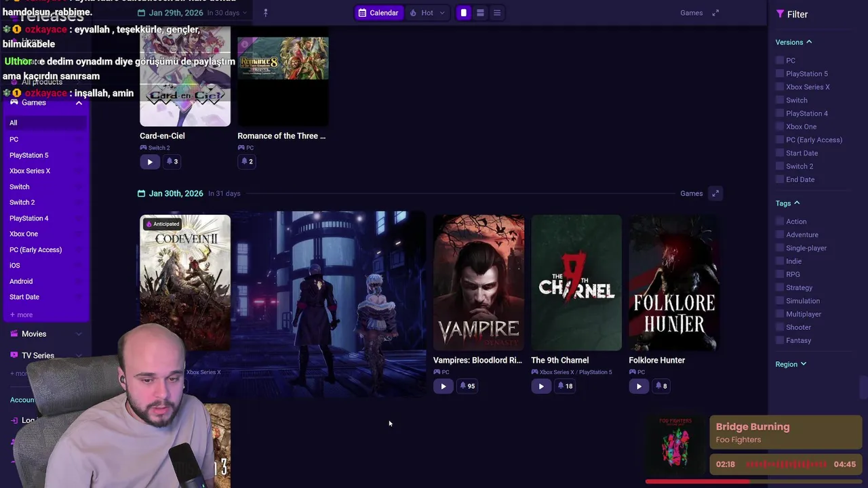Image resolution: width=868 pixels, height=488 pixels.
Task: Check the Fantasy tag filter
Action: 780,340
